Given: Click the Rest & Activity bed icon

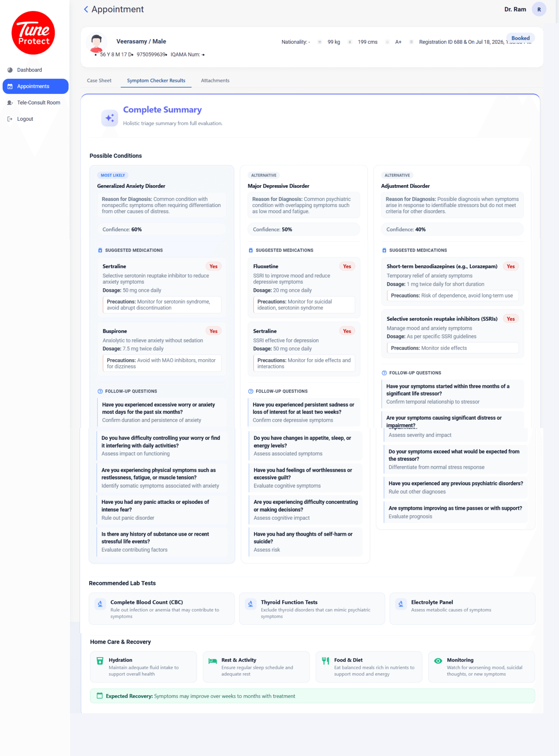Looking at the screenshot, I should click(x=213, y=661).
